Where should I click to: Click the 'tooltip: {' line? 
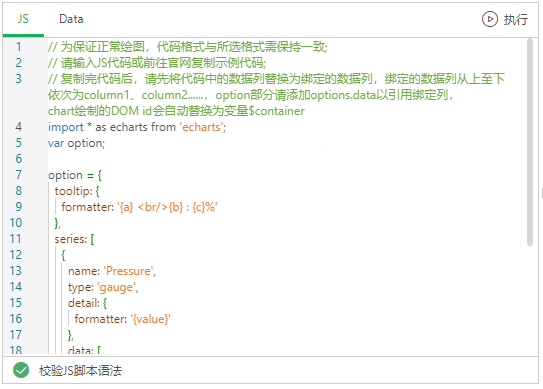[x=77, y=191]
